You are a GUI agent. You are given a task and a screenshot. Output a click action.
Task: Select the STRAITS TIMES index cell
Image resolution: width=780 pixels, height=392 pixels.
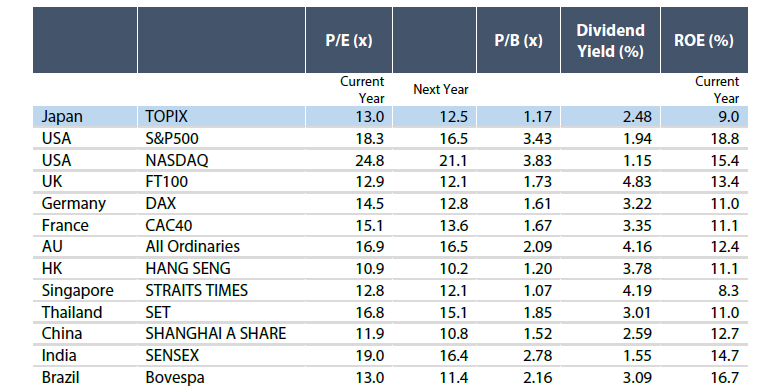click(x=196, y=291)
